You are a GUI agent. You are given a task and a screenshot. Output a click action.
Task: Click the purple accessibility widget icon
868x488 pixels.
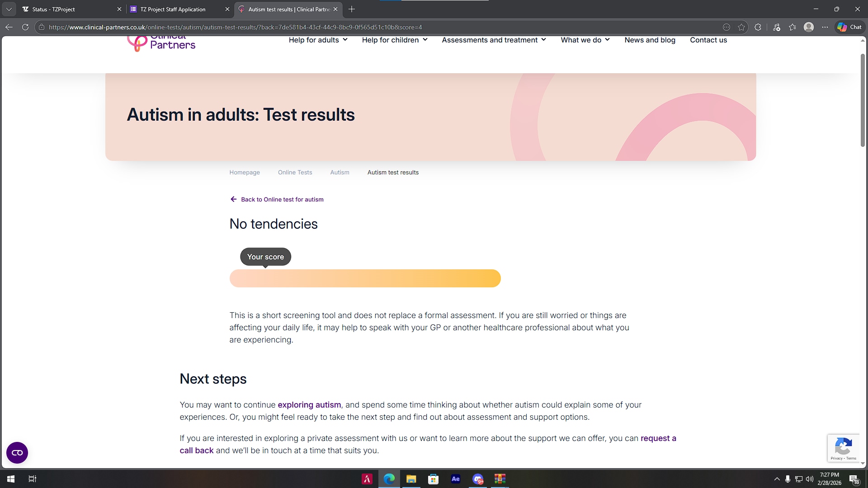17,452
